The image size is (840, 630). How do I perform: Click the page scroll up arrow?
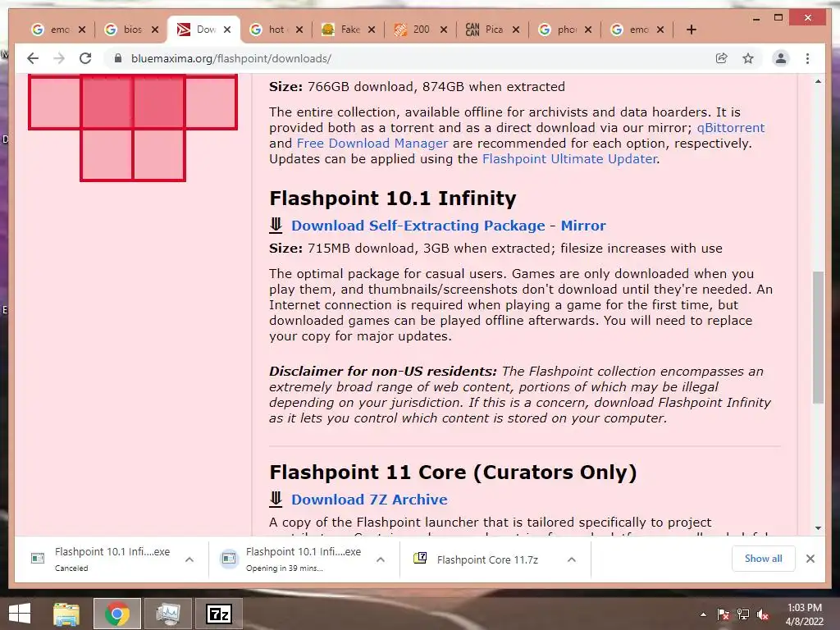[818, 81]
